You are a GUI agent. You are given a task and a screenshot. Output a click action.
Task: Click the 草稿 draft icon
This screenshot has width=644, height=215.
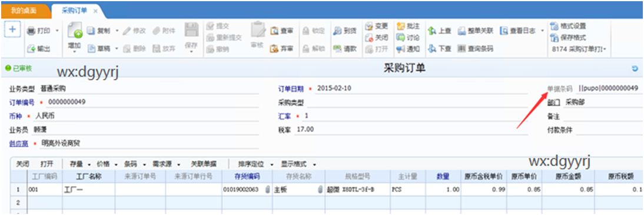[91, 49]
